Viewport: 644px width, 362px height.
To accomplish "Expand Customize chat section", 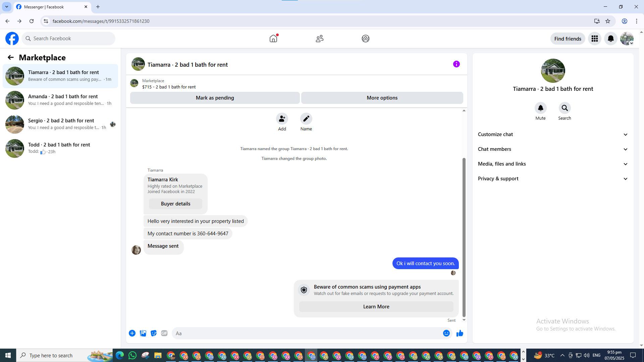I will 553,134.
